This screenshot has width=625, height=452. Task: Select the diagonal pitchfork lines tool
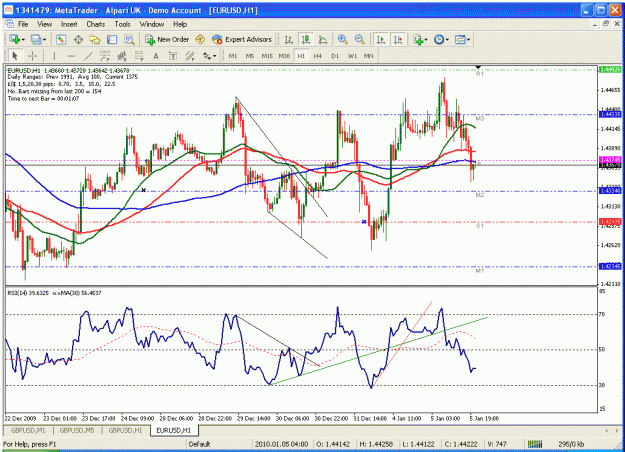(190, 56)
